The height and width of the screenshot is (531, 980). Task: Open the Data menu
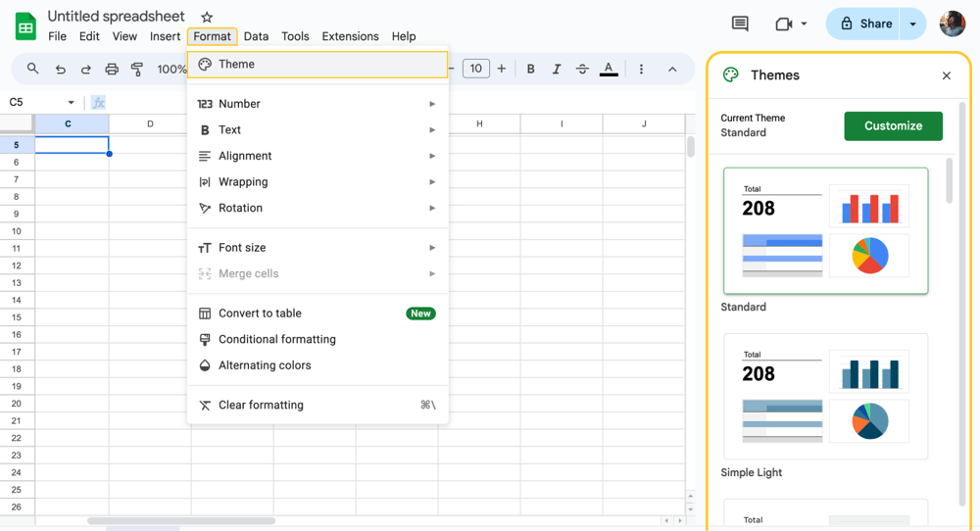pos(256,36)
